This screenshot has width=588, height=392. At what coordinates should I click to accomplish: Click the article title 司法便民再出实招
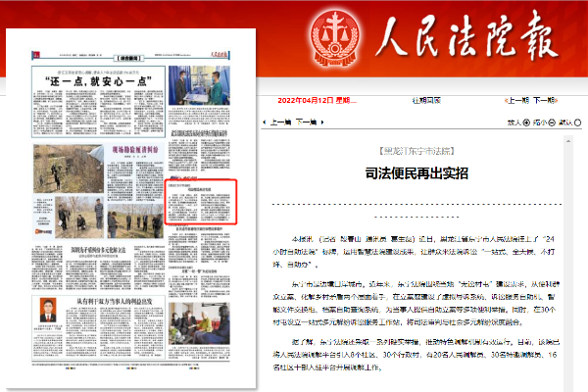(422, 172)
